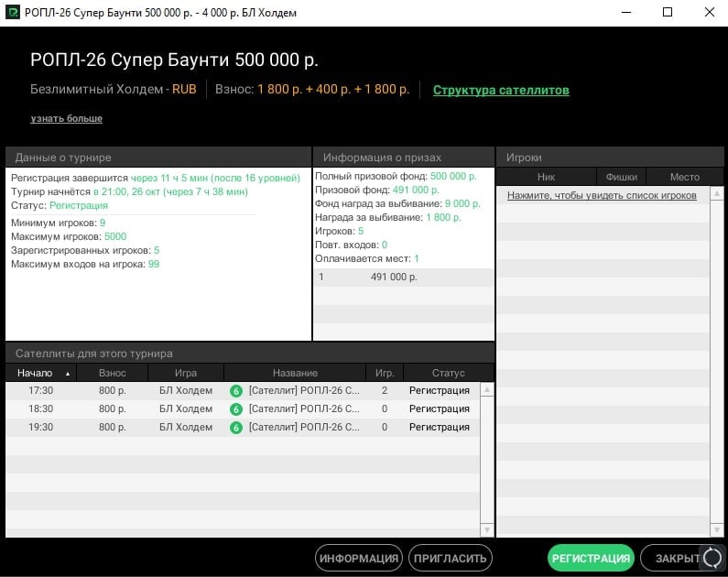Image resolution: width=728 pixels, height=577 pixels.
Task: Click the Сателлиты для этого турнира header
Action: click(x=250, y=354)
